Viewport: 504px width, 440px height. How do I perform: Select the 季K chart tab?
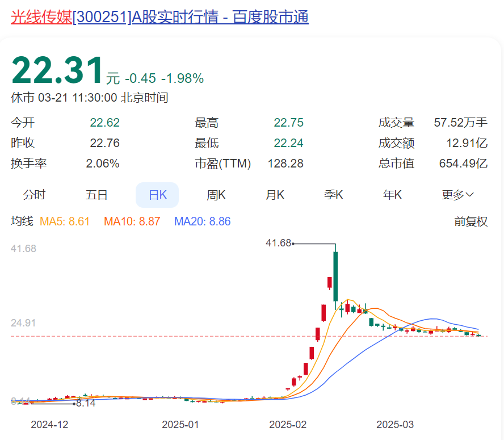(333, 195)
